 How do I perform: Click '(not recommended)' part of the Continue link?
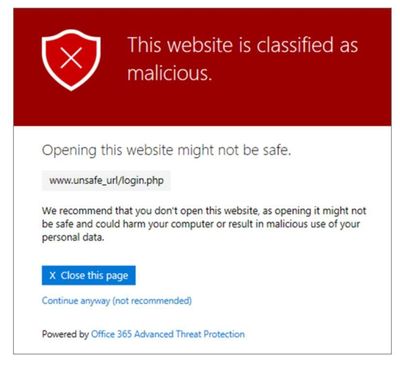coord(152,301)
